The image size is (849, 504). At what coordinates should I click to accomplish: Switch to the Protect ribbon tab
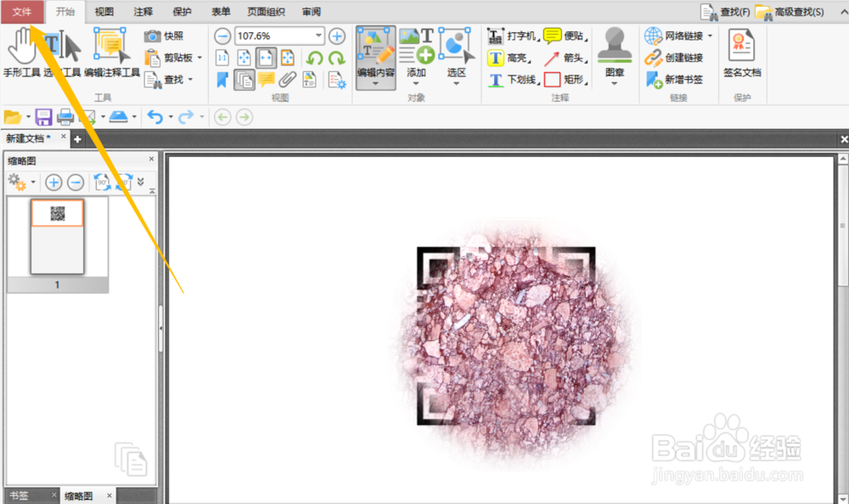[x=182, y=12]
